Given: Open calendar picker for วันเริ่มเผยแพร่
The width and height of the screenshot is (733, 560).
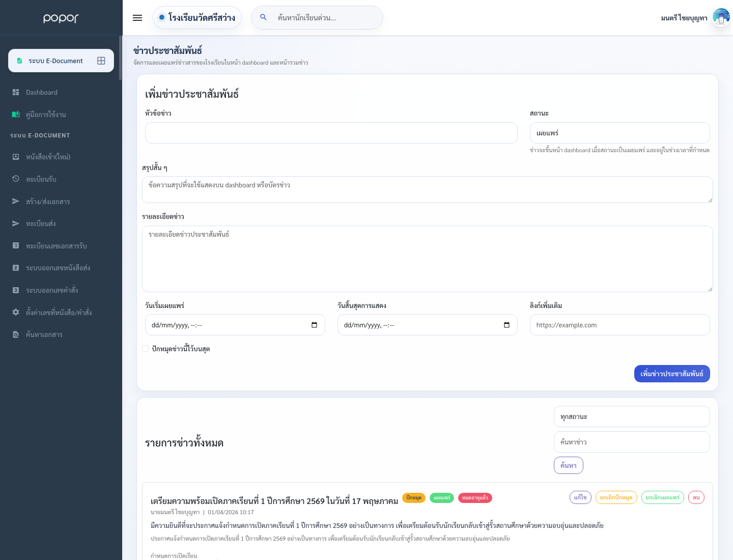Looking at the screenshot, I should click(x=314, y=325).
